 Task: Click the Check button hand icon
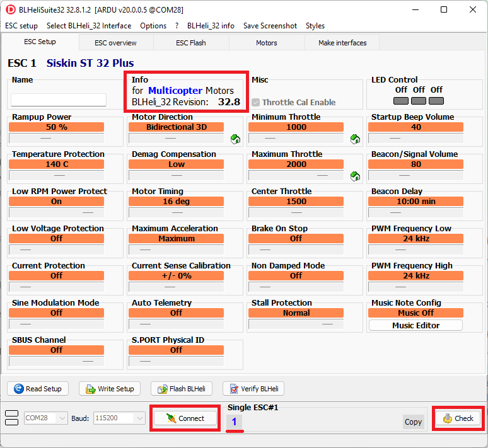click(447, 418)
